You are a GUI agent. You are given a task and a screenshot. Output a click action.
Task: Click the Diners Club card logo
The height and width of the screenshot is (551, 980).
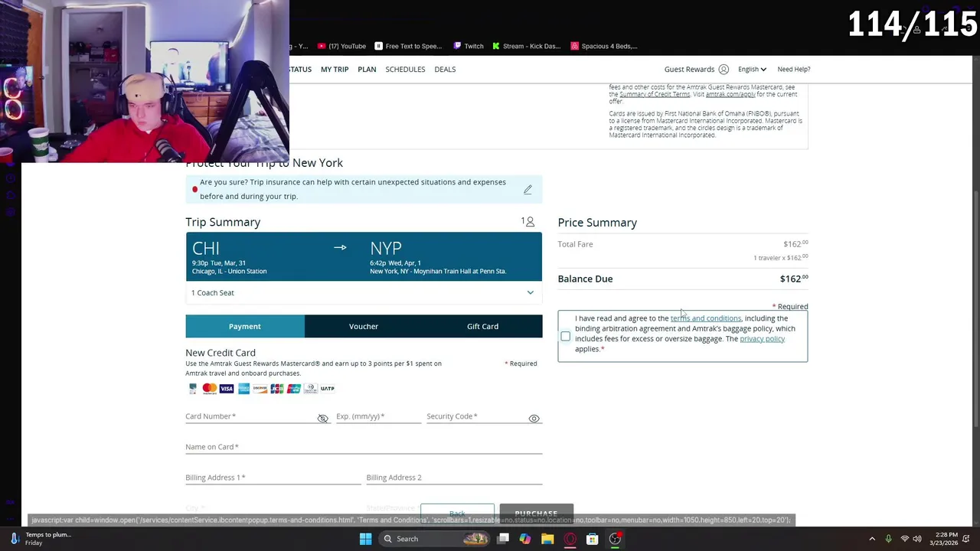[310, 389]
